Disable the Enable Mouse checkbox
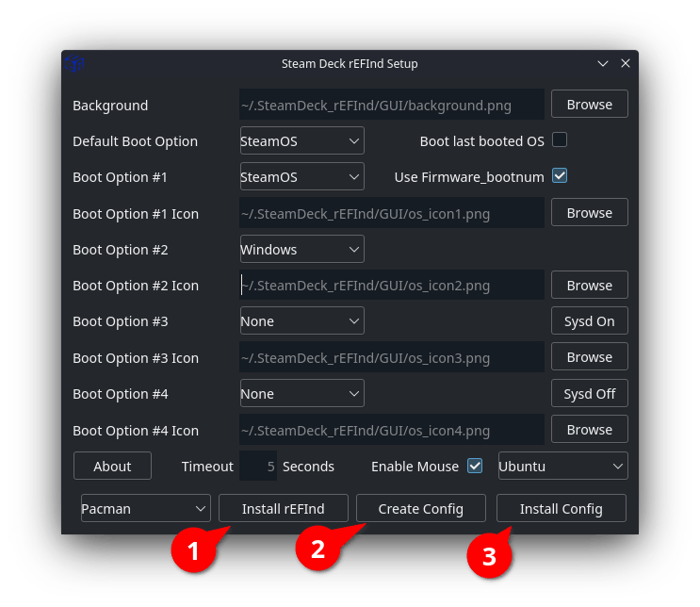 (x=475, y=466)
